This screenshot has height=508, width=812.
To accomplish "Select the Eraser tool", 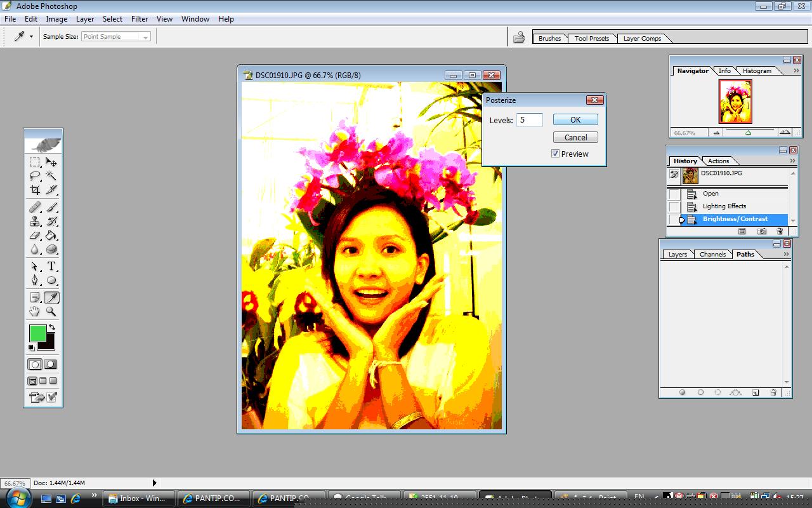I will [35, 236].
